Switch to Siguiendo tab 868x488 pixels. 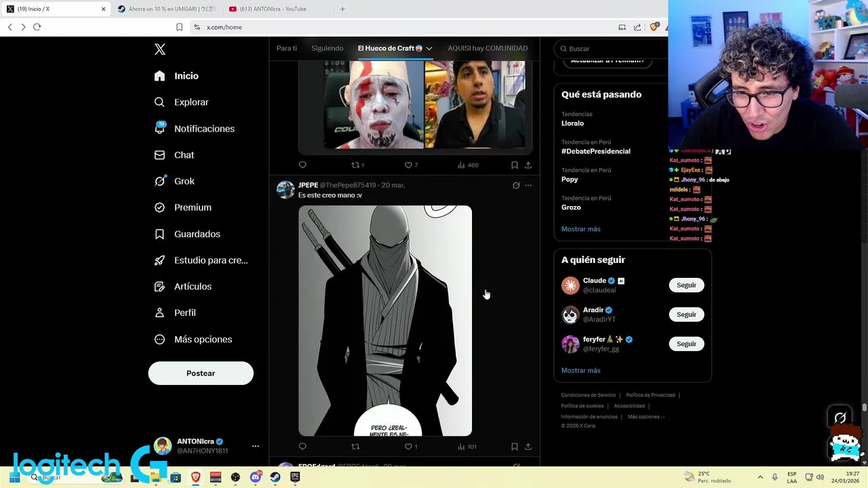click(x=328, y=48)
